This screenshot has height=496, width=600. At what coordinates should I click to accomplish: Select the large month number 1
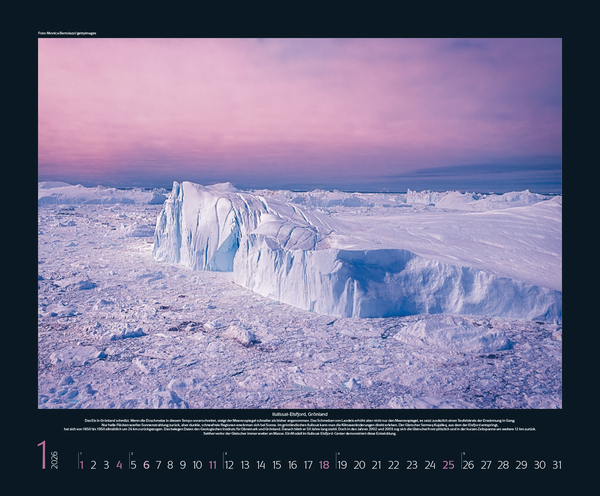click(x=42, y=455)
